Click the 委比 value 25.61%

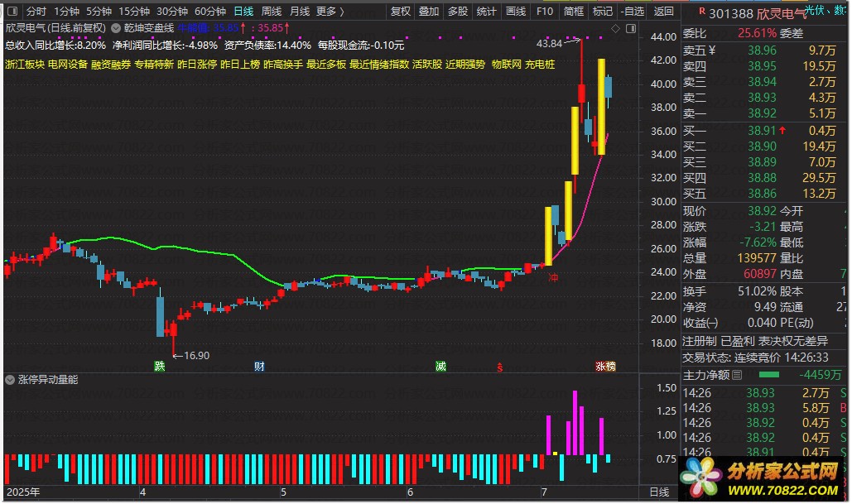[x=757, y=33]
